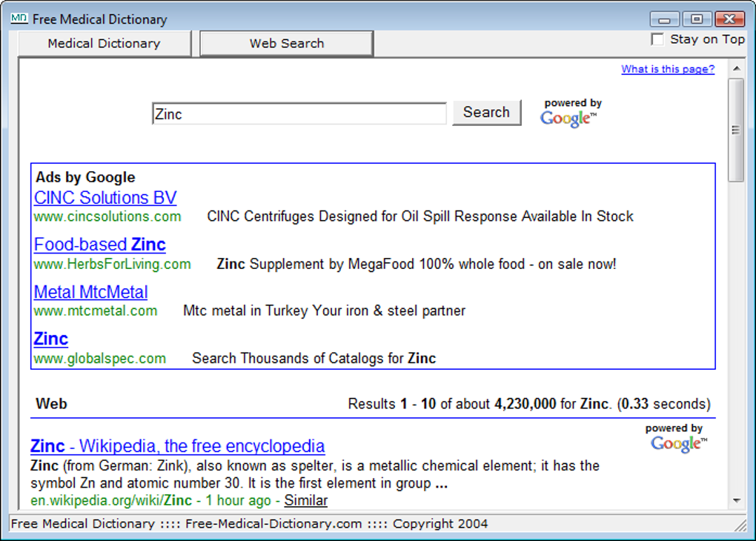Screen dimensions: 756x541
Task: Open the Food-based Zinc ad link
Action: (x=100, y=245)
